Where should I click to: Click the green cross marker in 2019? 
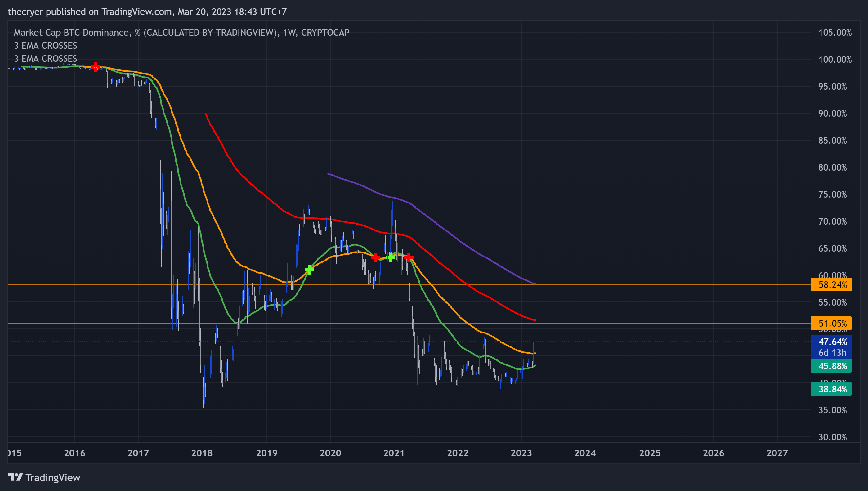tap(309, 270)
